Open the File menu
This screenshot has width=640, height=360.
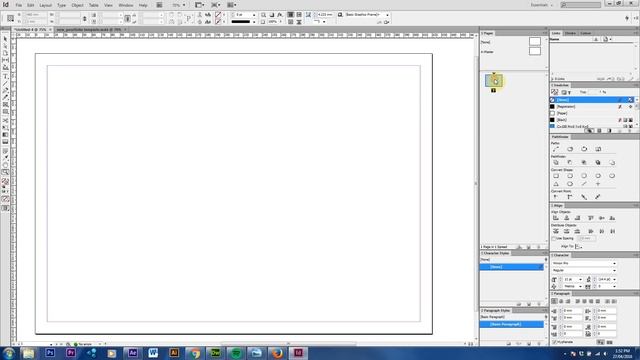pyautogui.click(x=19, y=5)
